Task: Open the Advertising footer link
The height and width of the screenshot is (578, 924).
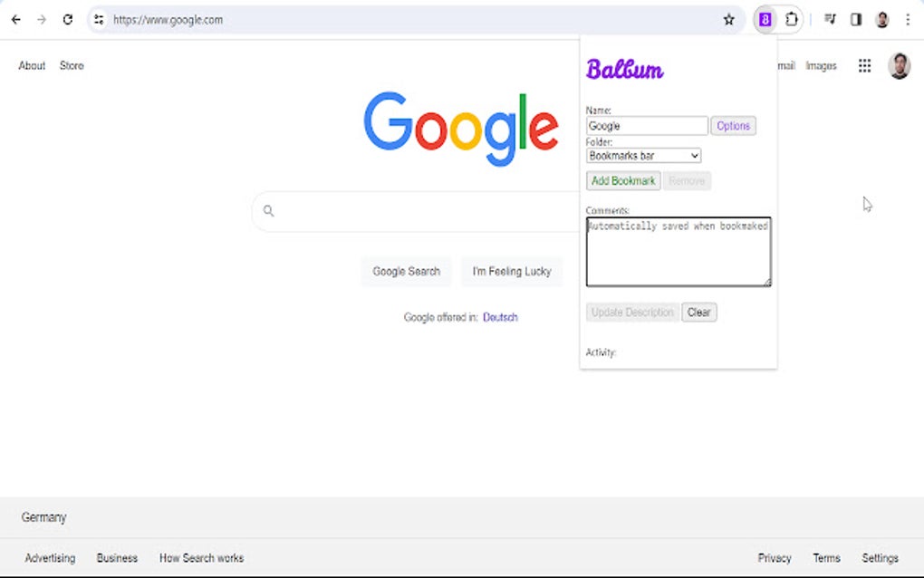Action: tap(50, 558)
